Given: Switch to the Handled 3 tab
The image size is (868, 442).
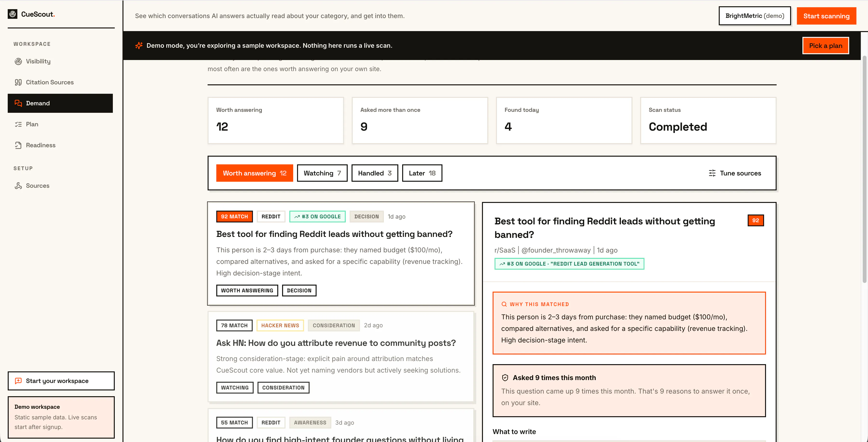Looking at the screenshot, I should tap(375, 173).
